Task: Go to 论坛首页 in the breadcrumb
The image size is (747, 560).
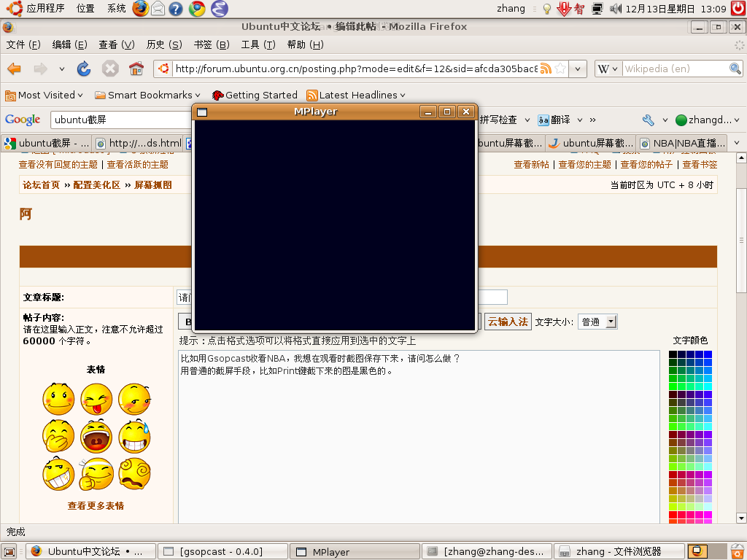Action: coord(42,185)
